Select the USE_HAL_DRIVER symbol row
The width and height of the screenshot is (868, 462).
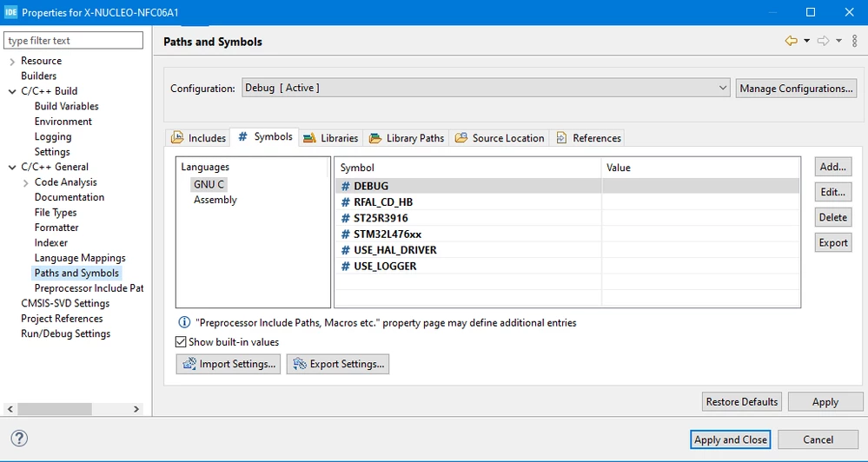coord(567,250)
